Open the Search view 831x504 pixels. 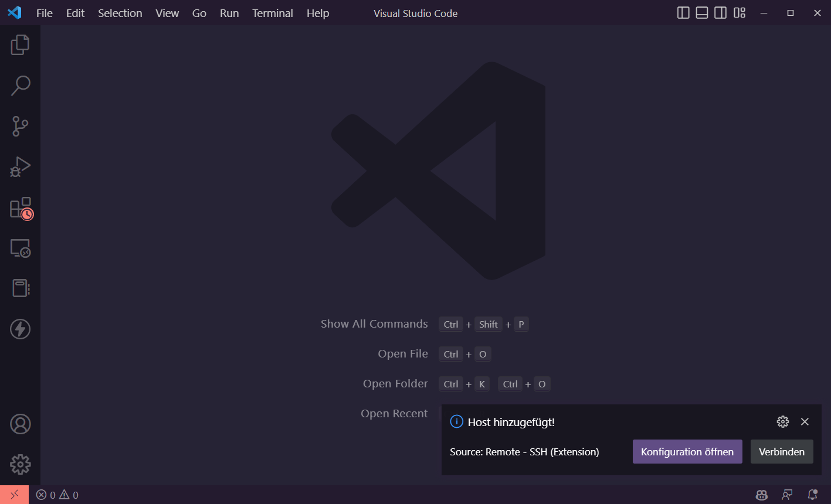point(20,86)
